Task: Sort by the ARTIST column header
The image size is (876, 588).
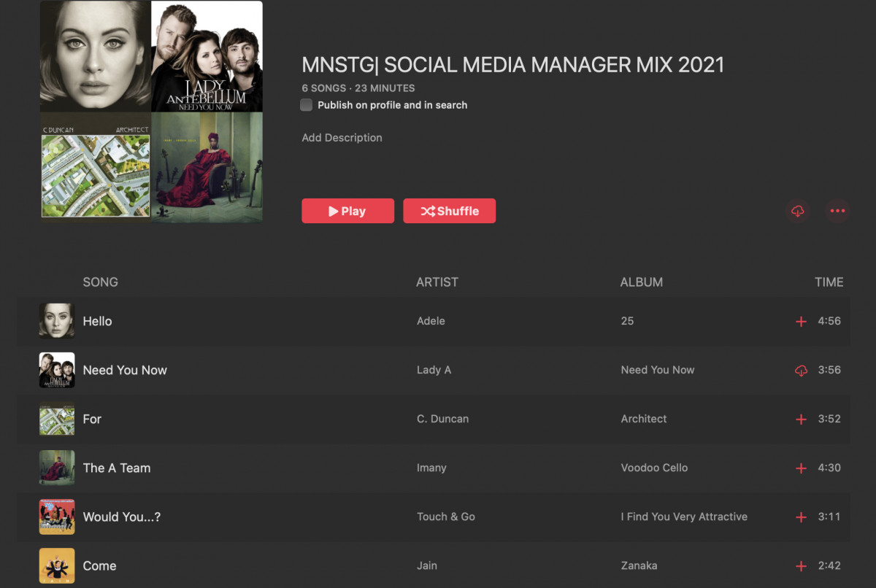Action: 437,282
